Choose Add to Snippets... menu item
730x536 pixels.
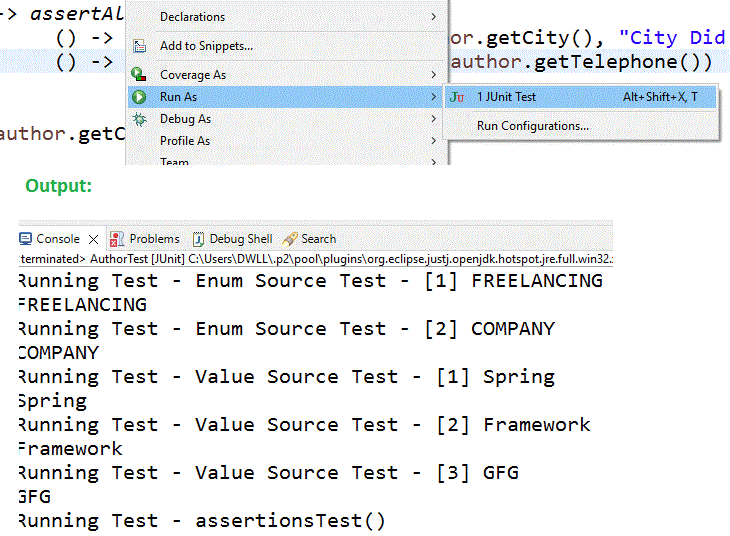pos(285,46)
